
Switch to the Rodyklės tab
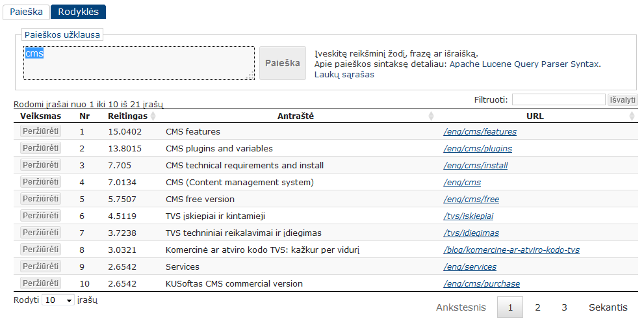click(x=78, y=12)
